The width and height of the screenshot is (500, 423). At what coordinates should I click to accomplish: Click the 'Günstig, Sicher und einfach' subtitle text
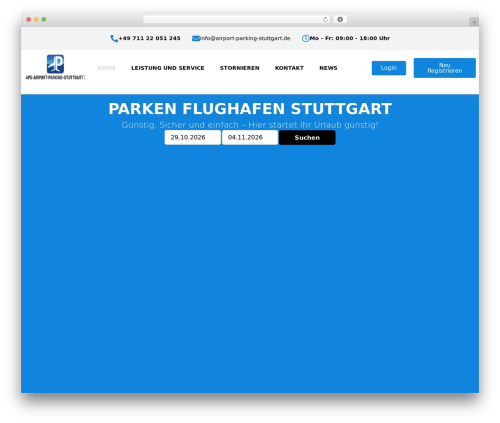[x=250, y=125]
